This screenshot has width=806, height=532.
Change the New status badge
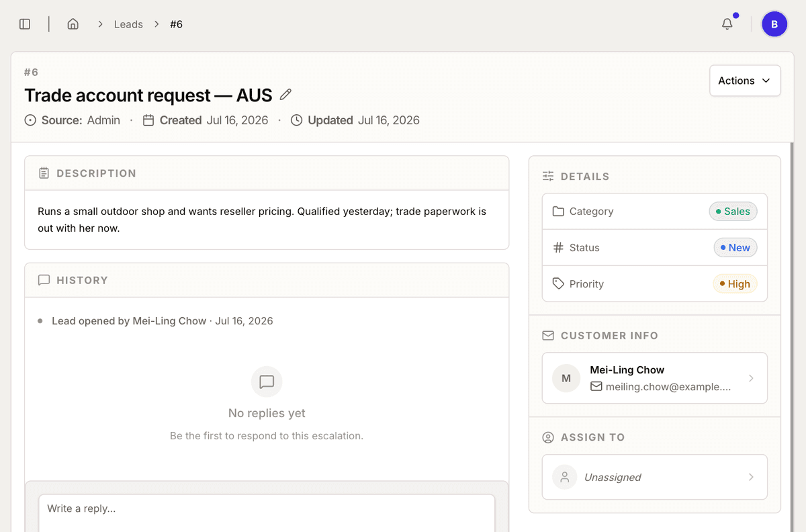pyautogui.click(x=735, y=247)
